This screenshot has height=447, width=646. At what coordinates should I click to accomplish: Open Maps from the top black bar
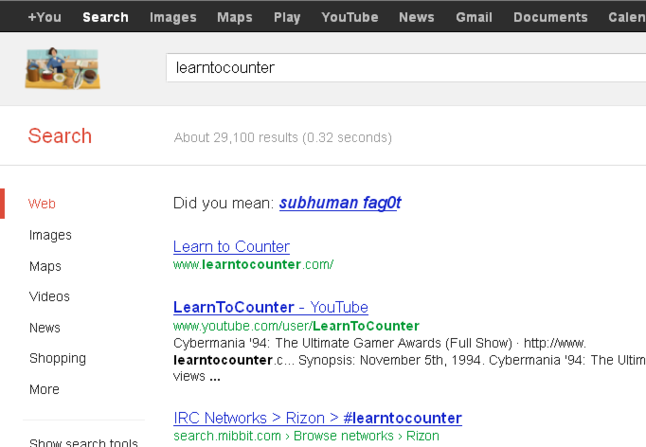click(x=235, y=17)
